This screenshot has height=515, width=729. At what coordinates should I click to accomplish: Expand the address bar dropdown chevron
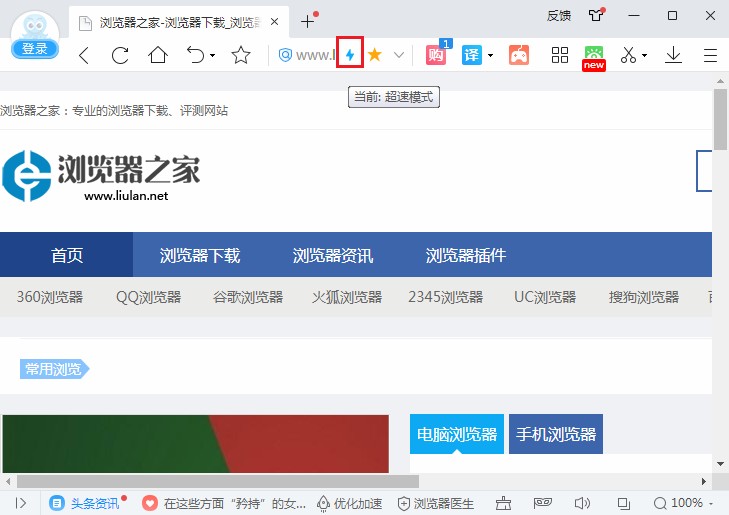(398, 55)
